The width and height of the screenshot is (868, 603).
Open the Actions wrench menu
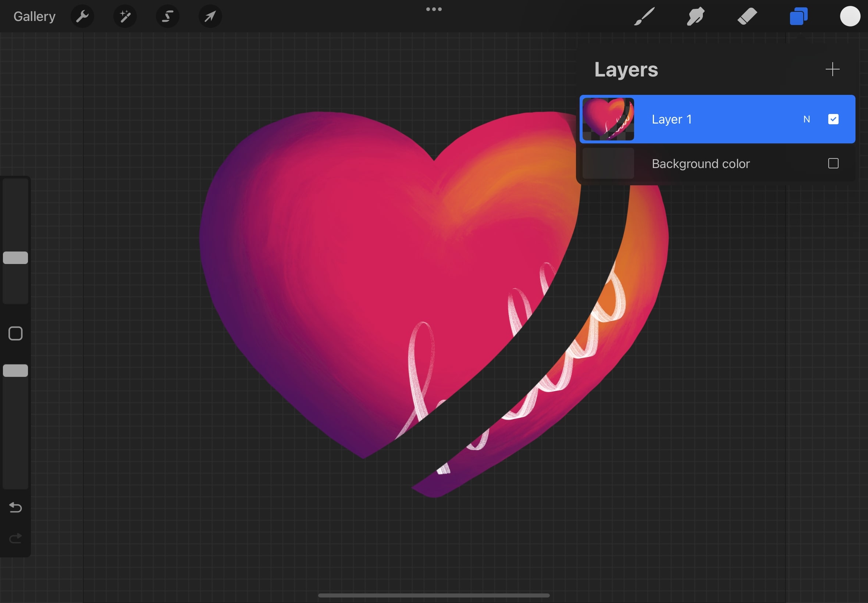(82, 16)
